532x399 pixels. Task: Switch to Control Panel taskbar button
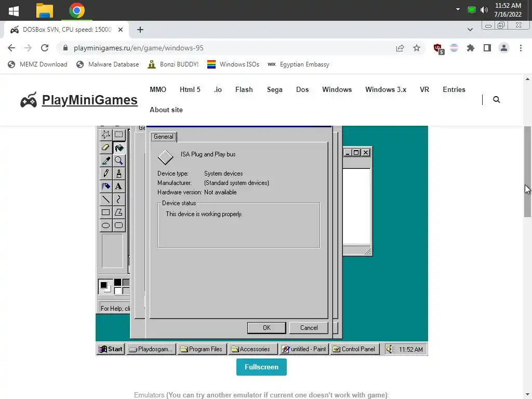click(x=354, y=349)
